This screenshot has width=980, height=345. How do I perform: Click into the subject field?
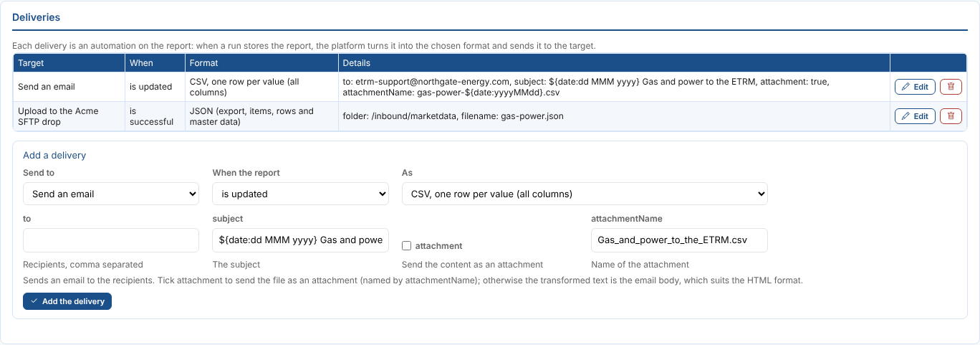[300, 240]
